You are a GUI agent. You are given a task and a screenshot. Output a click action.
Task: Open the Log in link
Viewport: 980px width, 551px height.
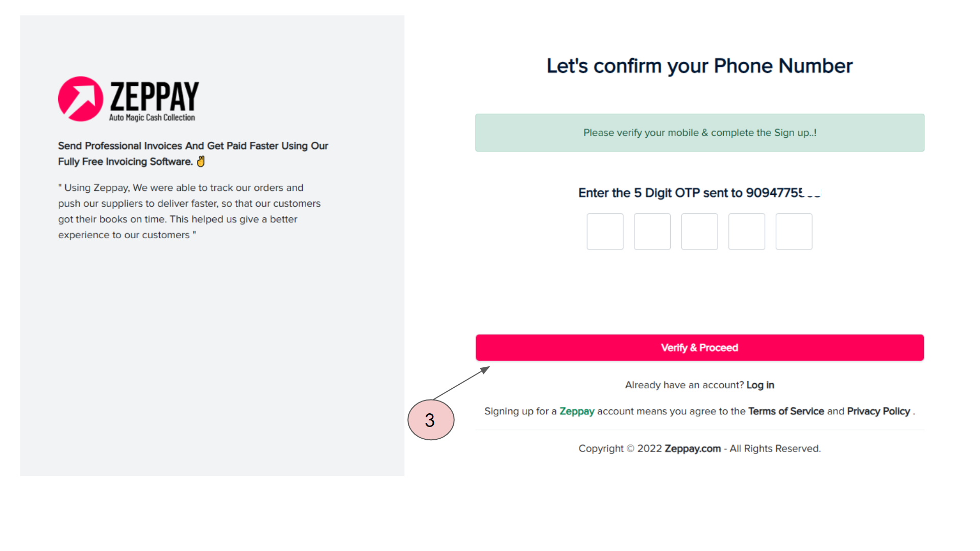760,385
